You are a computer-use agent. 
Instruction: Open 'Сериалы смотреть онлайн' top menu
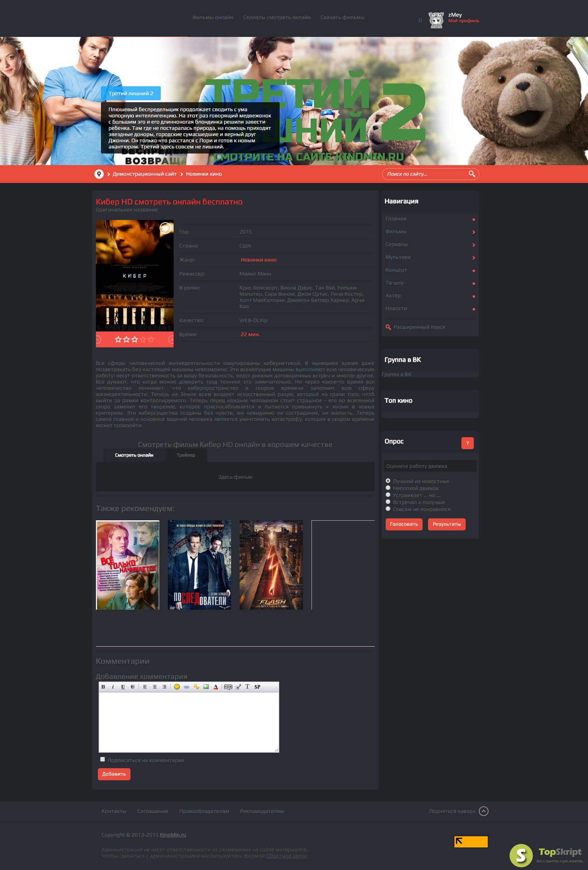(x=277, y=17)
